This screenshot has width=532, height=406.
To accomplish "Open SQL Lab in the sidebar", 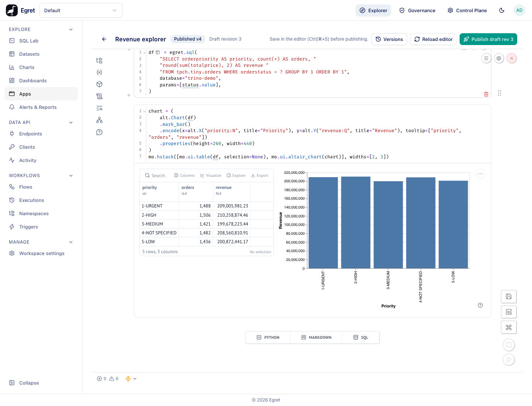I will click(x=41, y=41).
